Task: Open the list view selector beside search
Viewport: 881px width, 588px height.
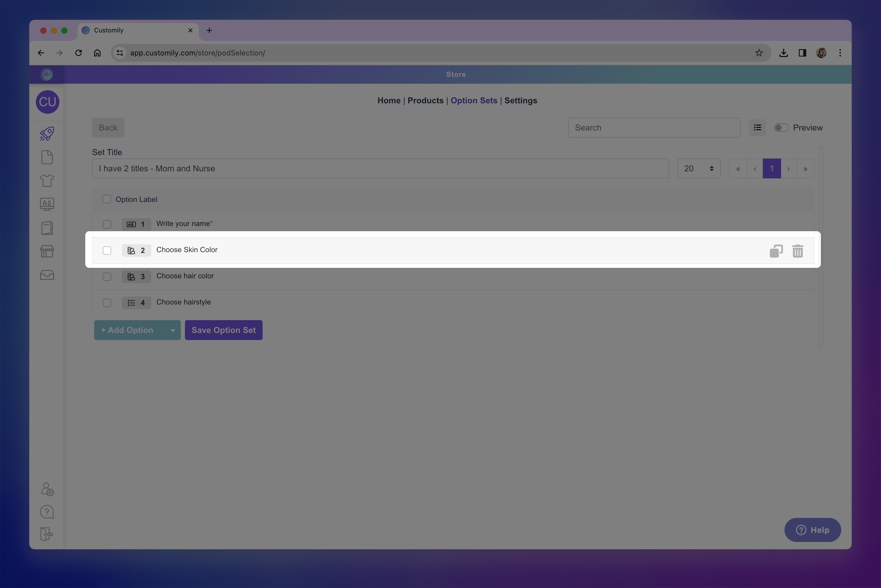Action: (757, 127)
